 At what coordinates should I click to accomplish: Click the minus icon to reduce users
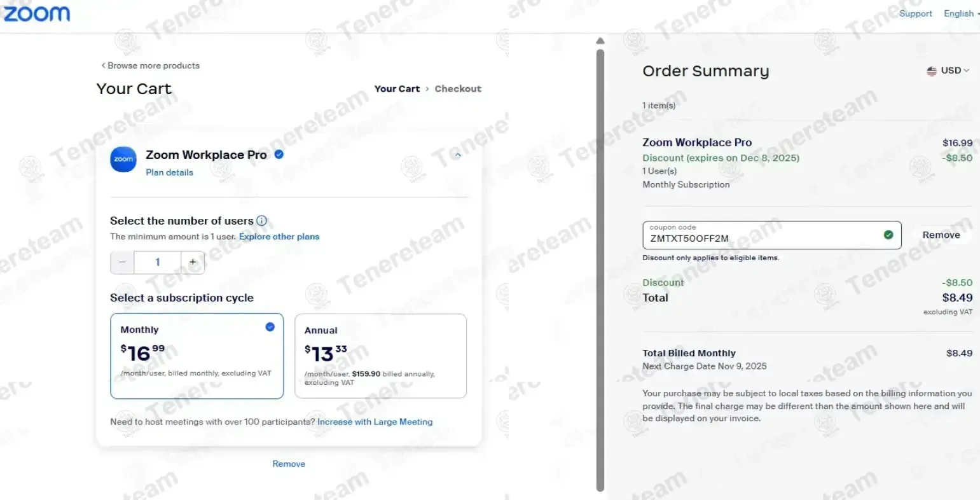point(122,262)
